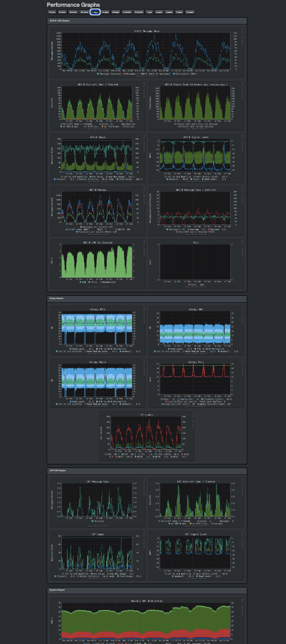Viewport: 286px width, 644px height.
Task: Select the highlighted 7 days range
Action: (95, 12)
